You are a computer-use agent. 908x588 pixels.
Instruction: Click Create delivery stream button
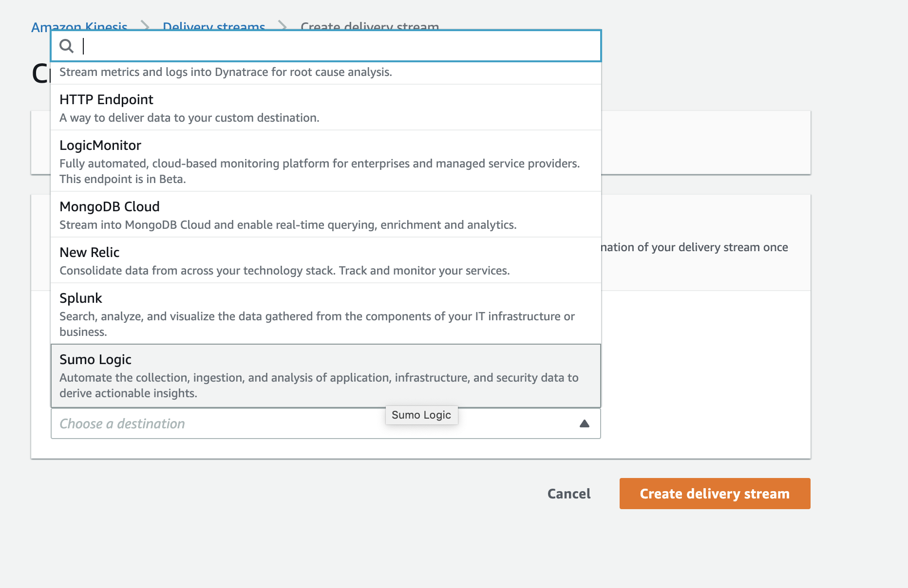pyautogui.click(x=715, y=494)
